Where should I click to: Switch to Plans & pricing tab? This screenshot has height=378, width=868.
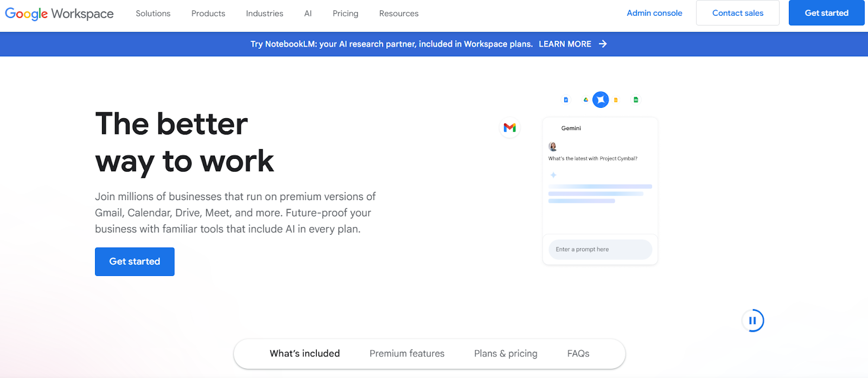pyautogui.click(x=506, y=354)
